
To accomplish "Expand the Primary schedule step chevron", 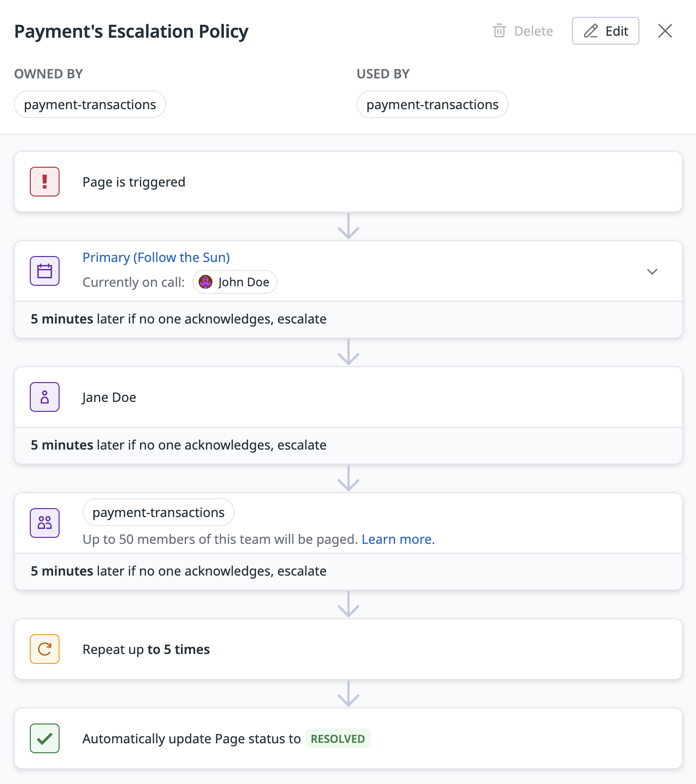I will pos(652,271).
